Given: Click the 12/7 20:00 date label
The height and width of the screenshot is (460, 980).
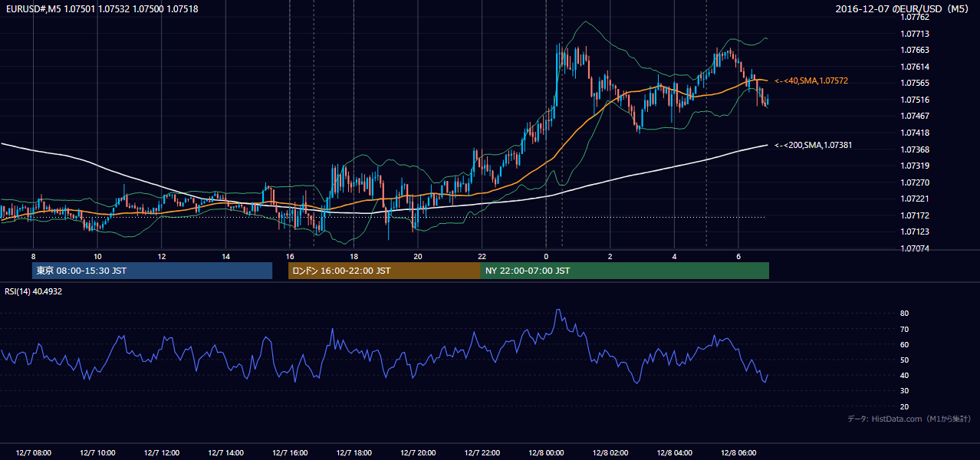Looking at the screenshot, I should tap(417, 452).
